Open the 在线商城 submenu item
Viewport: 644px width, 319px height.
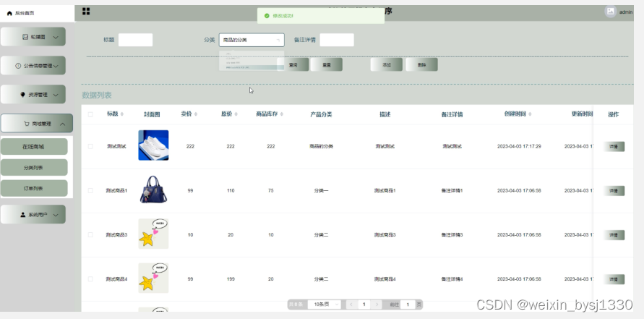pos(34,147)
